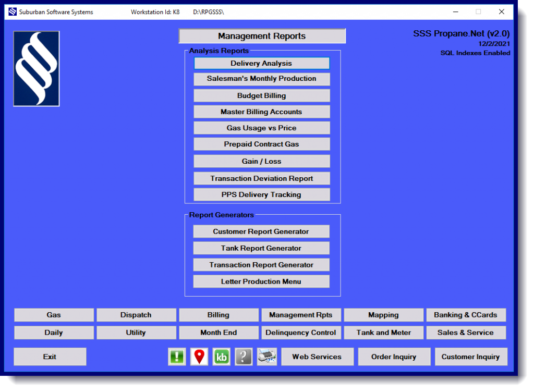Go to the Letter Production Menu

tap(261, 281)
